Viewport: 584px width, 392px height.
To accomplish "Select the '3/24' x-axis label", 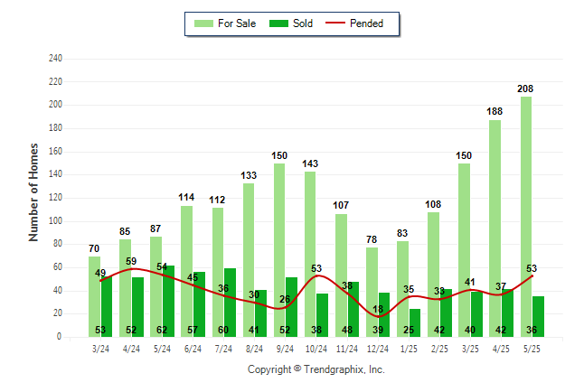I will 100,349.
